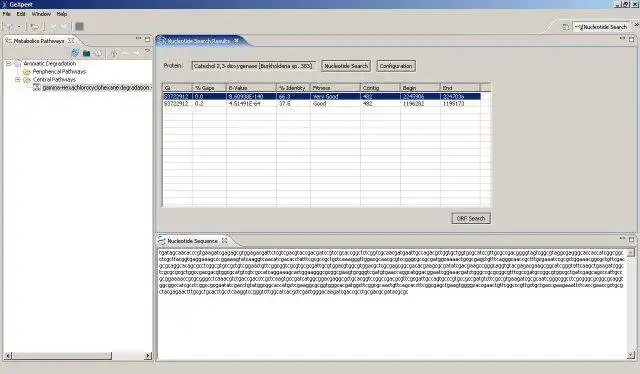Click the Identity value 37.5
The image size is (640, 374).
(x=284, y=104)
